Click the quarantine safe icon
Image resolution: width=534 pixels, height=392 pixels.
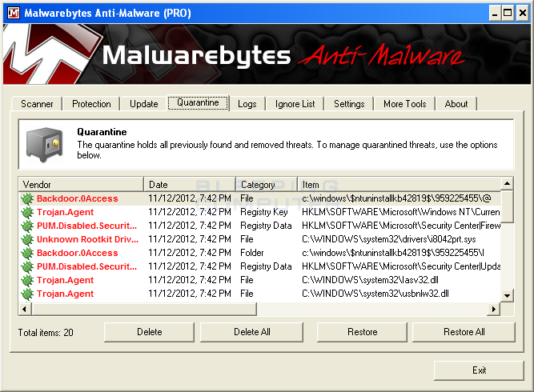45,145
